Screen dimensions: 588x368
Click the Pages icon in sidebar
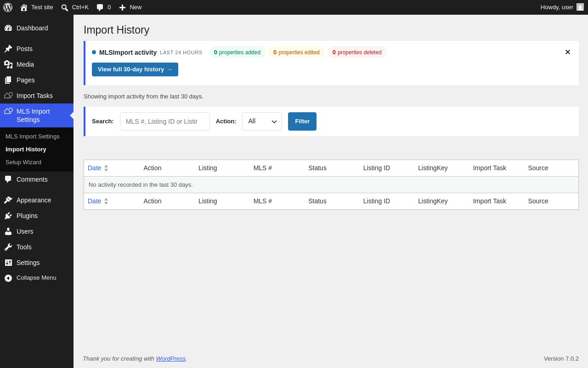[x=8, y=80]
